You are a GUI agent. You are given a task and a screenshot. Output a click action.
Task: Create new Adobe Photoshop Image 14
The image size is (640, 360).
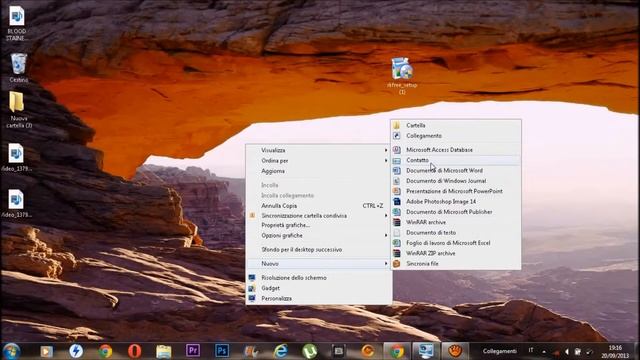456,201
